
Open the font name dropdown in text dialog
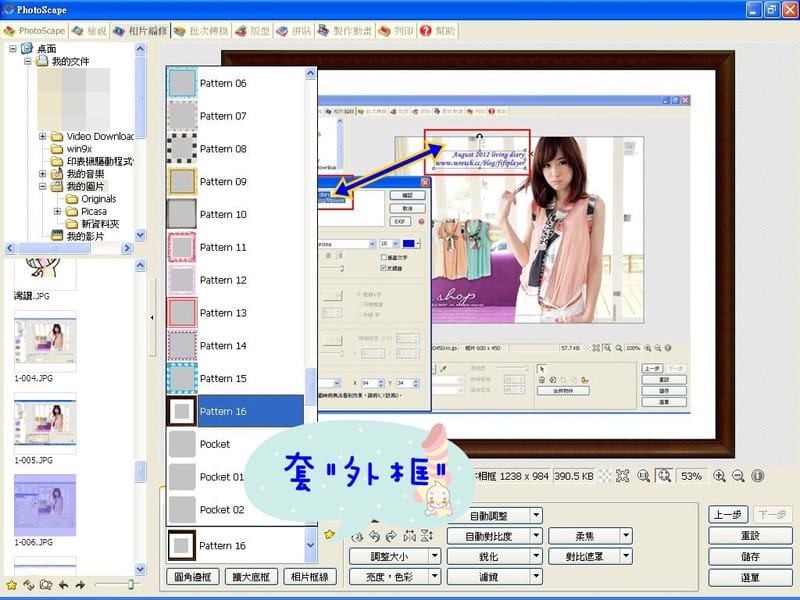(x=372, y=243)
